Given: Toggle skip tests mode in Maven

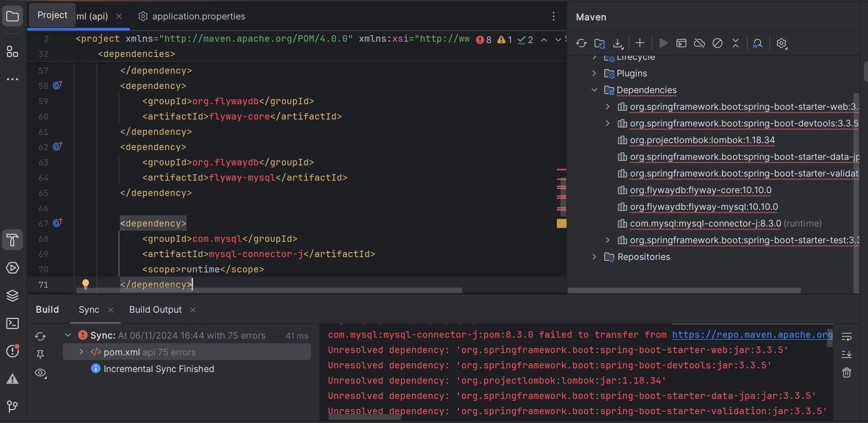Looking at the screenshot, I should [x=718, y=43].
